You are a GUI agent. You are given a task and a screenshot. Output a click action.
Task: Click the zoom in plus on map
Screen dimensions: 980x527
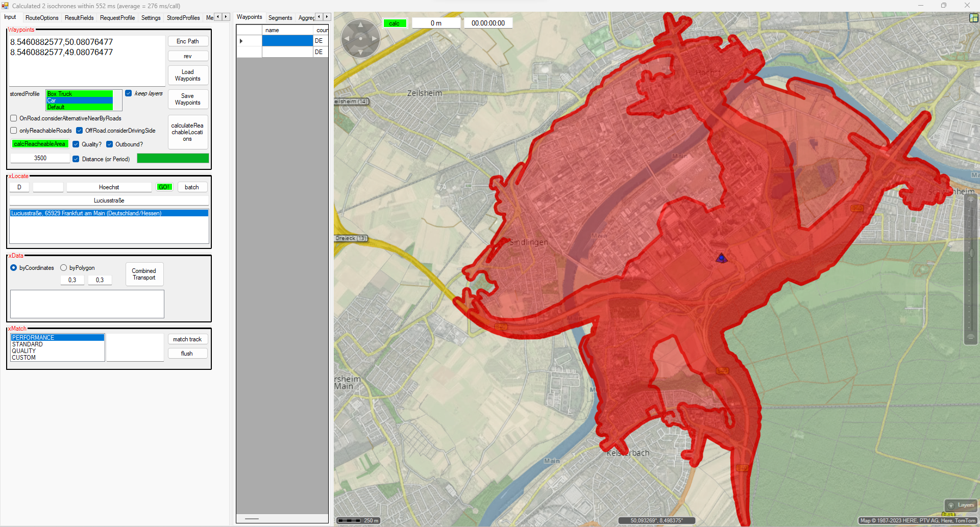(970, 199)
